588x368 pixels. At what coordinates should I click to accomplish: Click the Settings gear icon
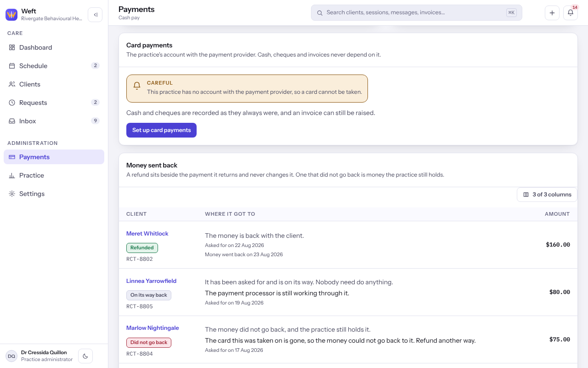[12, 194]
